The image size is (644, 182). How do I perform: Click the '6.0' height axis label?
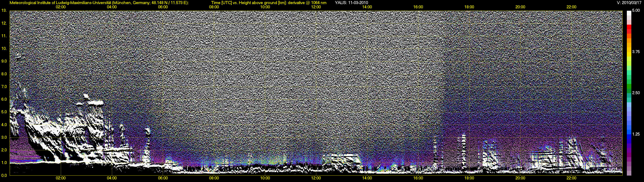point(4,99)
